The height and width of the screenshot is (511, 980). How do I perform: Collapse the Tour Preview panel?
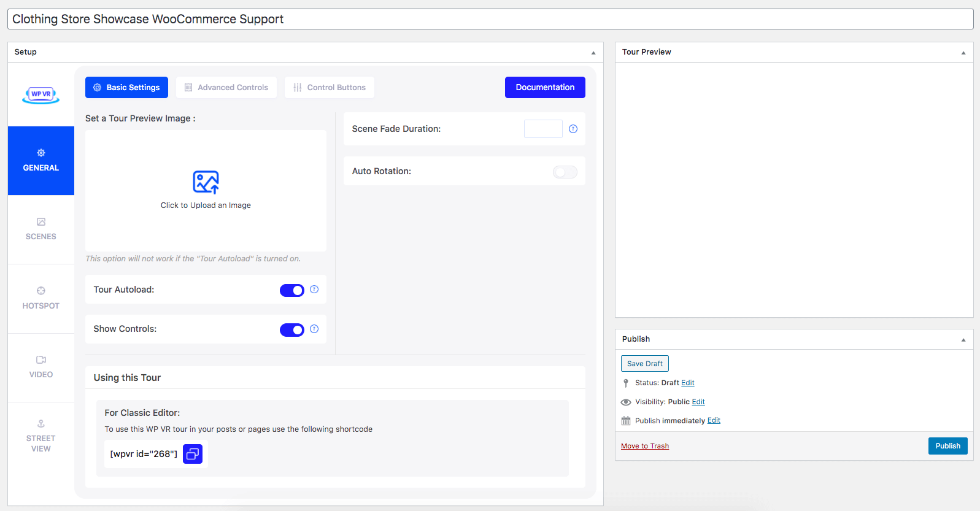(x=963, y=53)
